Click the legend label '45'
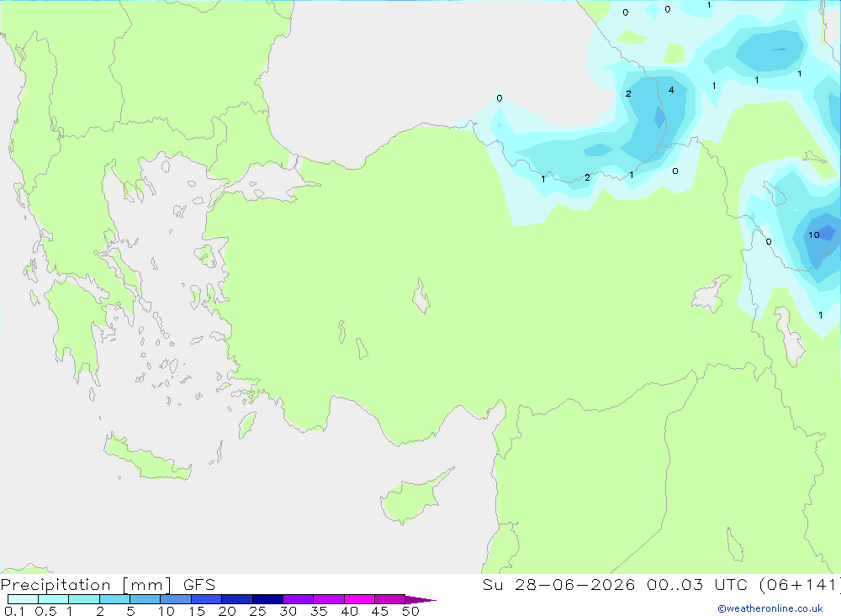The width and height of the screenshot is (841, 616). (380, 611)
